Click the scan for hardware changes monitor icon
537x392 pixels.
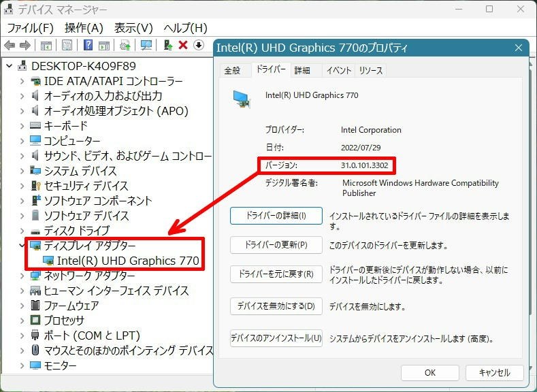[x=146, y=45]
